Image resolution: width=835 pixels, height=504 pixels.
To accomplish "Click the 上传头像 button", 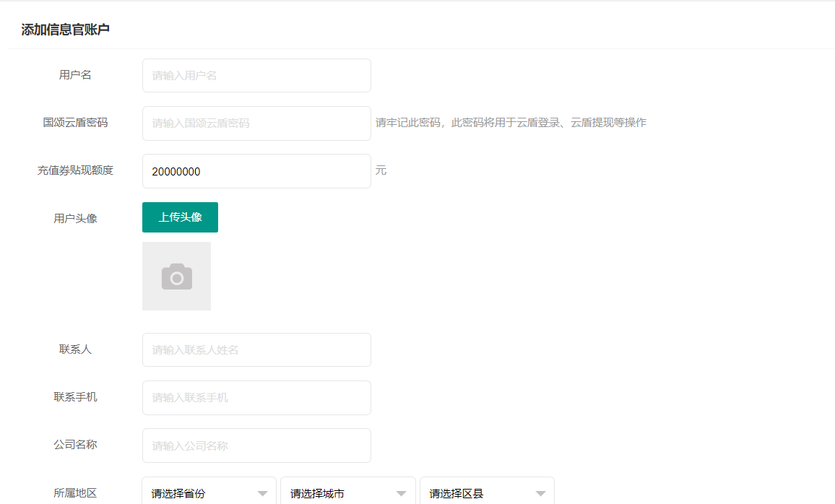I will pos(180,217).
